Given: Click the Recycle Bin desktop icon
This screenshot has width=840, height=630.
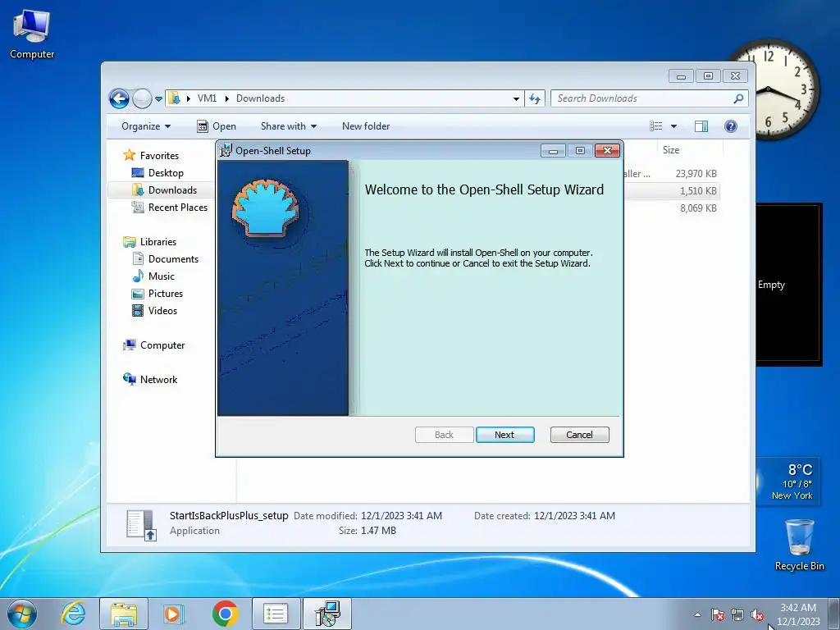Looking at the screenshot, I should (x=799, y=545).
